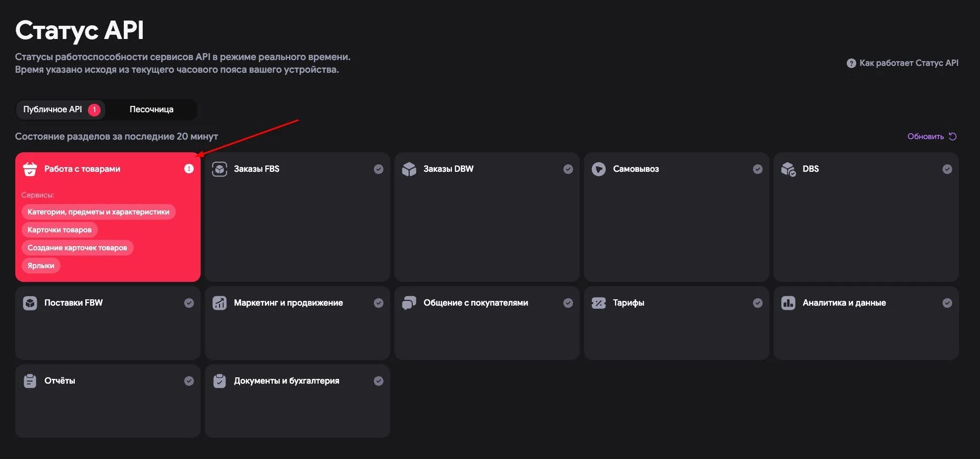Open the Как работает Статус API link
The height and width of the screenshot is (459, 980).
(x=903, y=63)
